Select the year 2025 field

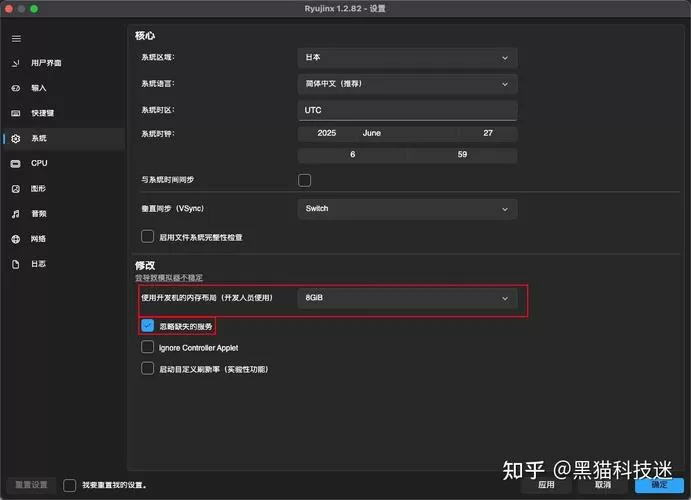[x=327, y=133]
